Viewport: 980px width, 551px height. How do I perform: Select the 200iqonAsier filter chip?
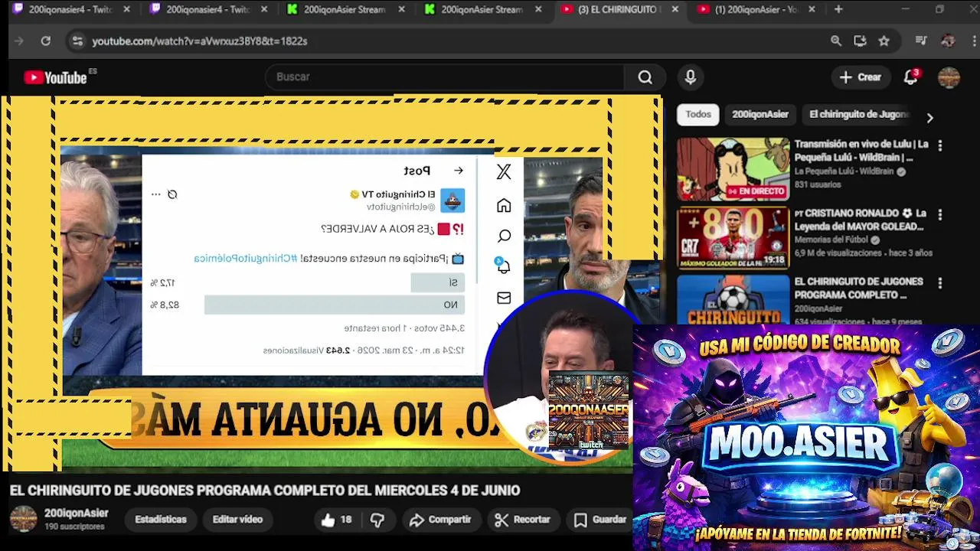coord(760,114)
